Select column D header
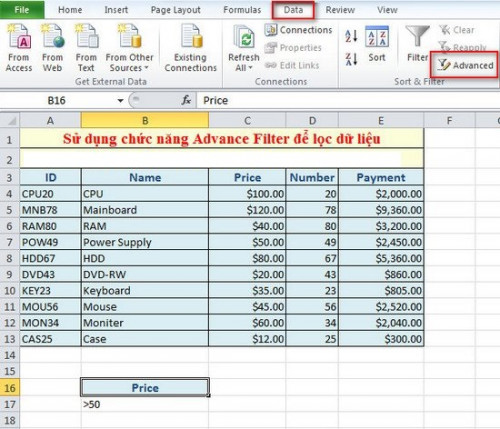The height and width of the screenshot is (429, 500). (x=312, y=120)
